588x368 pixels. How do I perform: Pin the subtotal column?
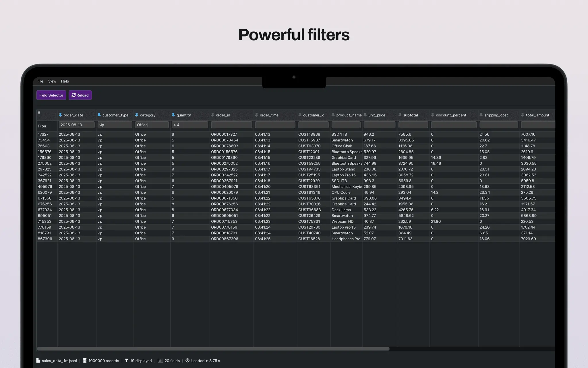[x=400, y=115]
